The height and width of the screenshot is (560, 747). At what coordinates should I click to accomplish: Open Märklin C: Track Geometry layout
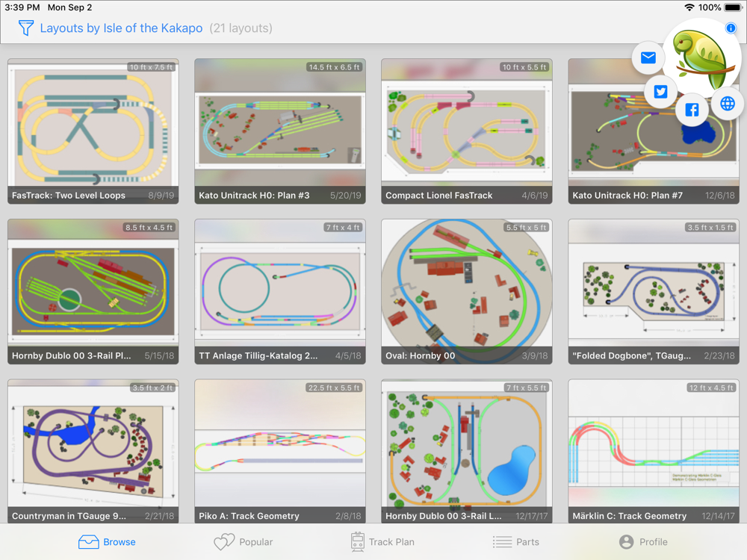click(x=653, y=452)
